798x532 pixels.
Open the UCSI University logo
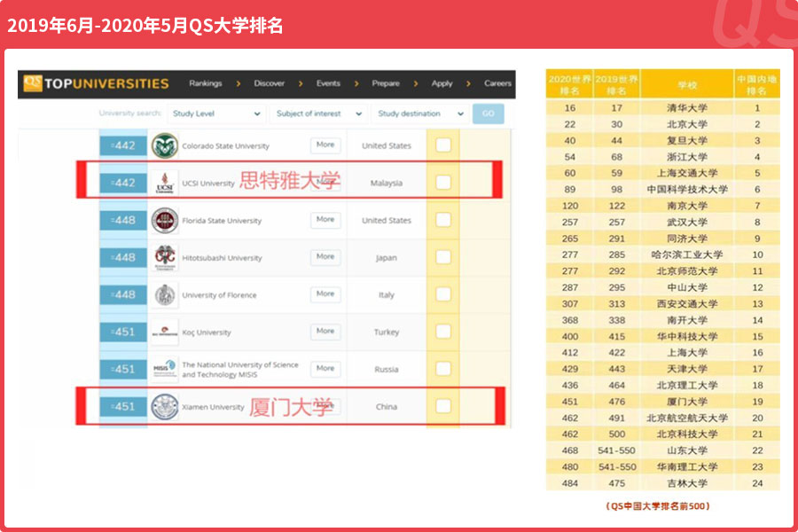point(164,183)
